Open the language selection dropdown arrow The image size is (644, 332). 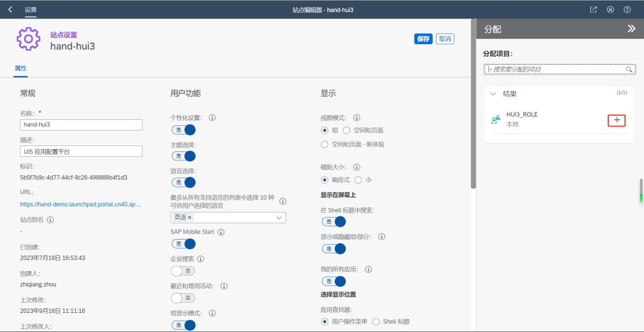279,218
